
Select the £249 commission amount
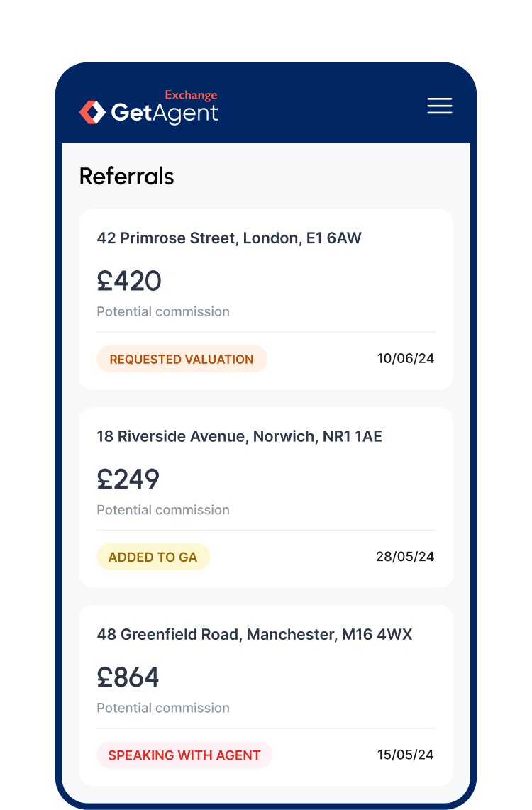(128, 479)
